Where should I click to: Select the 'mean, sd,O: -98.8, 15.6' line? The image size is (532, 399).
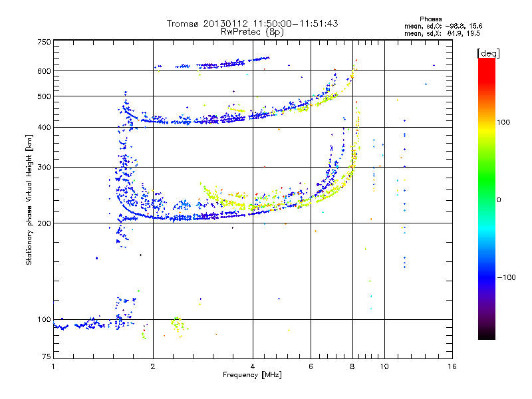click(443, 26)
